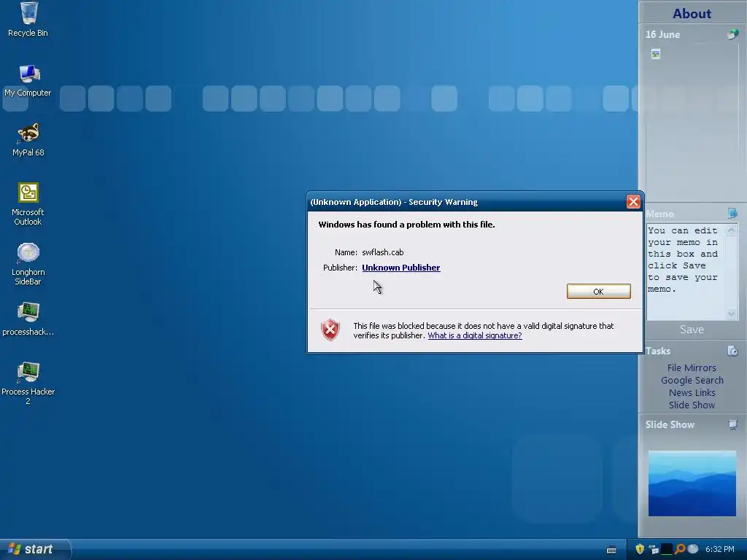Open 'What is a digital signature?' link

[x=474, y=335]
